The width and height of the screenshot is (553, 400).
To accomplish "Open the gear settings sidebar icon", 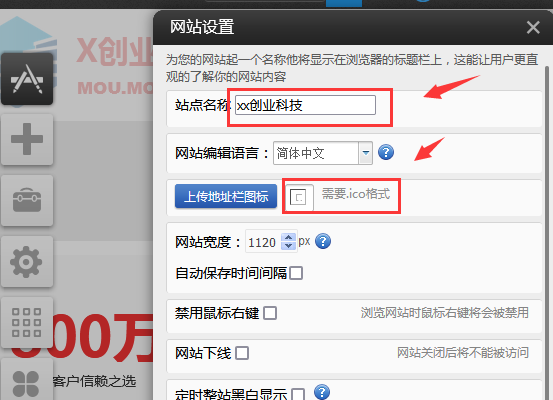I will [x=27, y=261].
